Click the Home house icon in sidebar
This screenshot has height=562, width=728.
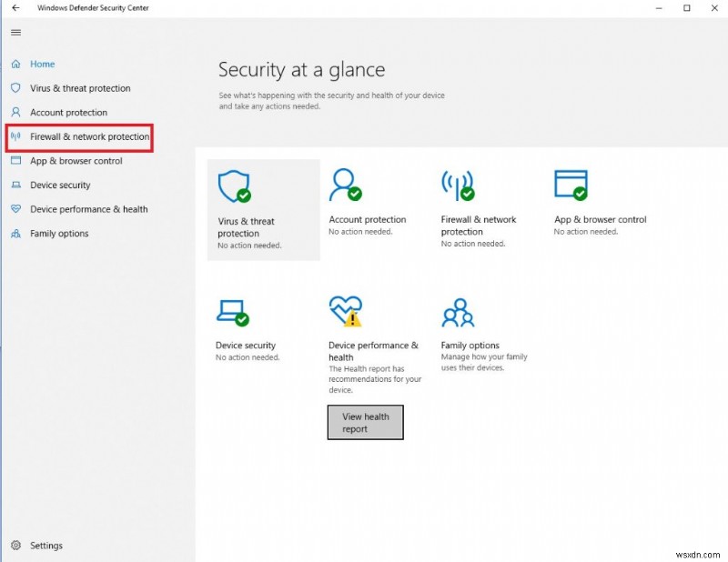[15, 64]
